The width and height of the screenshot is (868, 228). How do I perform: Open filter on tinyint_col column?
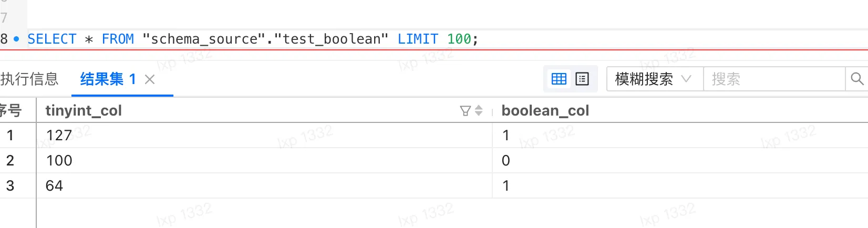point(465,111)
